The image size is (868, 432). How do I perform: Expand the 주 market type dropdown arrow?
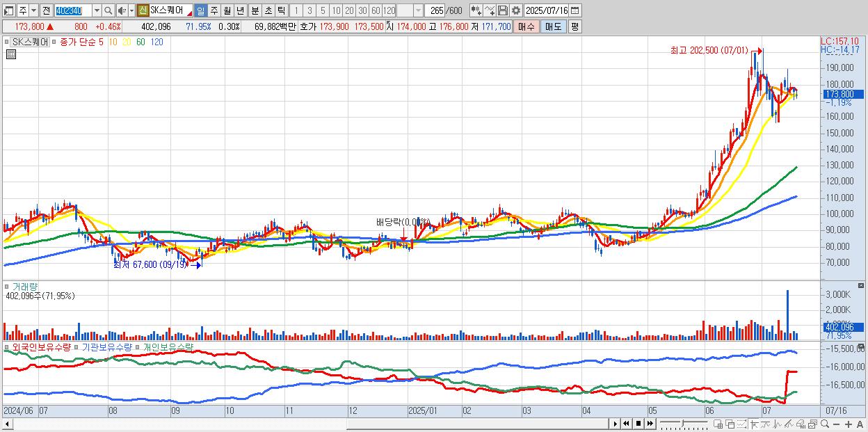pyautogui.click(x=33, y=10)
